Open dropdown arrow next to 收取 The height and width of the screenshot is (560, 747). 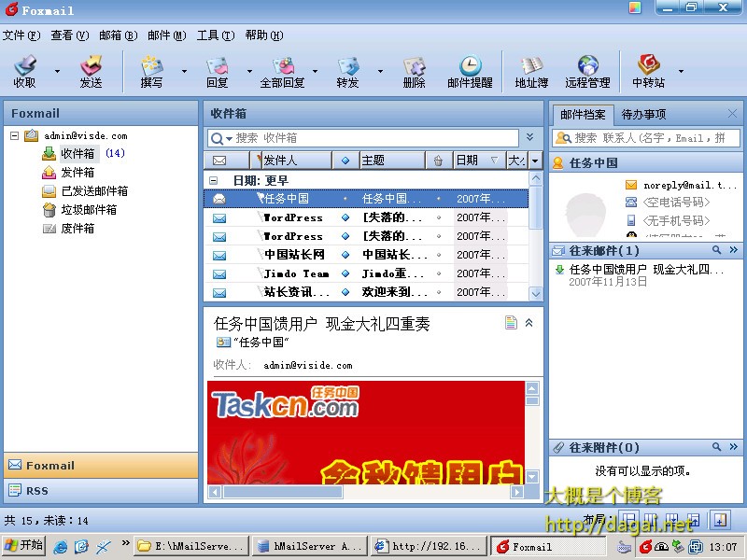click(x=57, y=72)
